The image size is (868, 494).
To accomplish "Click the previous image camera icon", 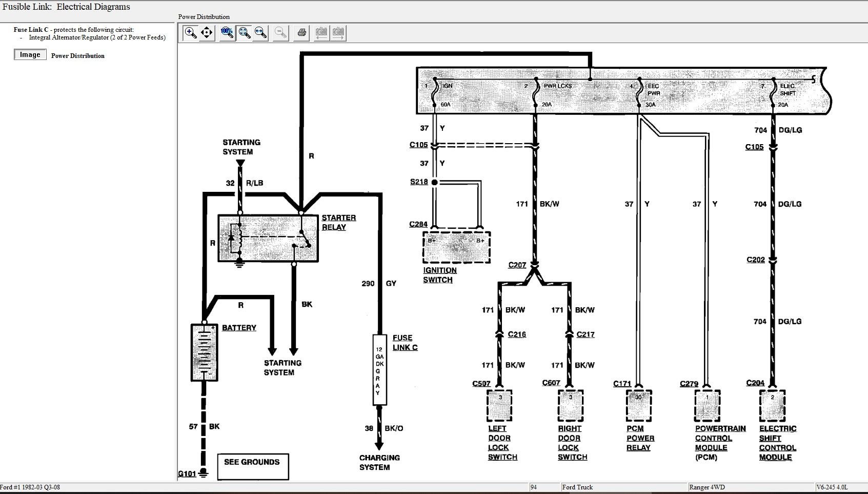I will coord(321,33).
